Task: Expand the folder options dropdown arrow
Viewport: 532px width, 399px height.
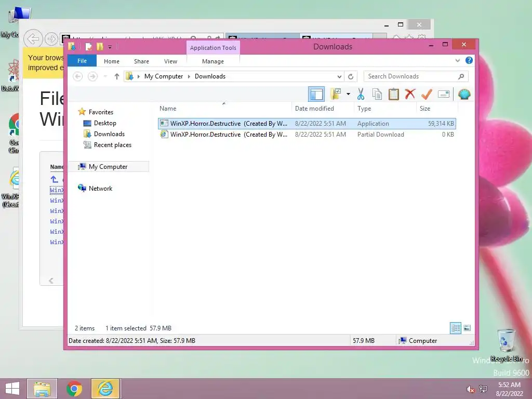Action: coord(348,94)
